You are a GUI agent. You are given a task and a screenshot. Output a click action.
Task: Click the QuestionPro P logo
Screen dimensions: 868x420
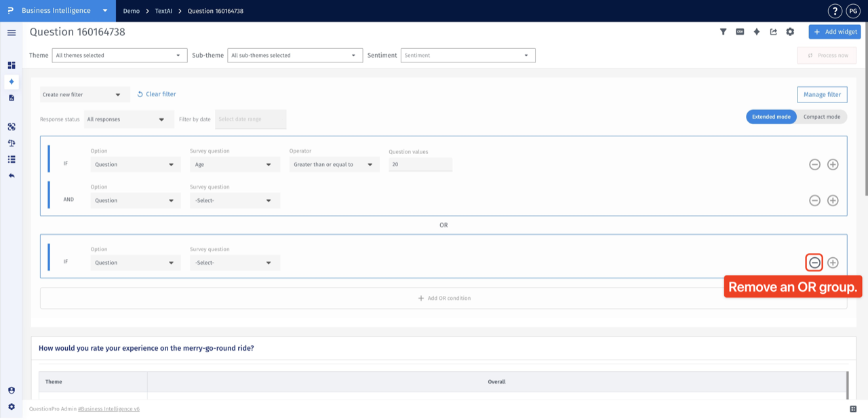(10, 11)
